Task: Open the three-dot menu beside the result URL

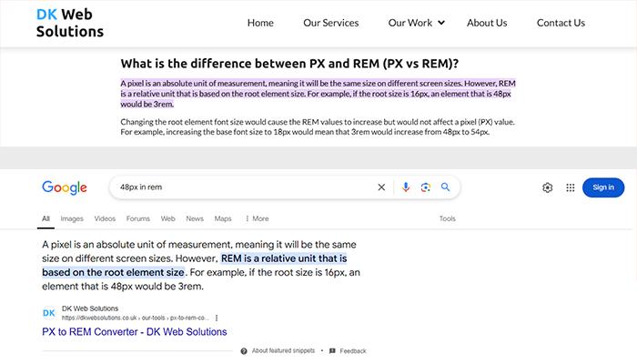Action: [x=217, y=318]
